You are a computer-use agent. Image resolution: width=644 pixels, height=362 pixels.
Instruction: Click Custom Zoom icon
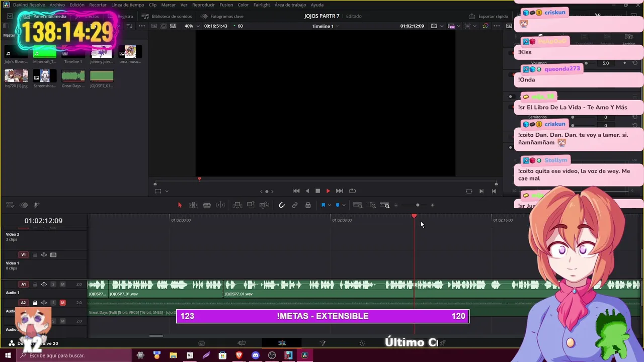[x=386, y=205]
